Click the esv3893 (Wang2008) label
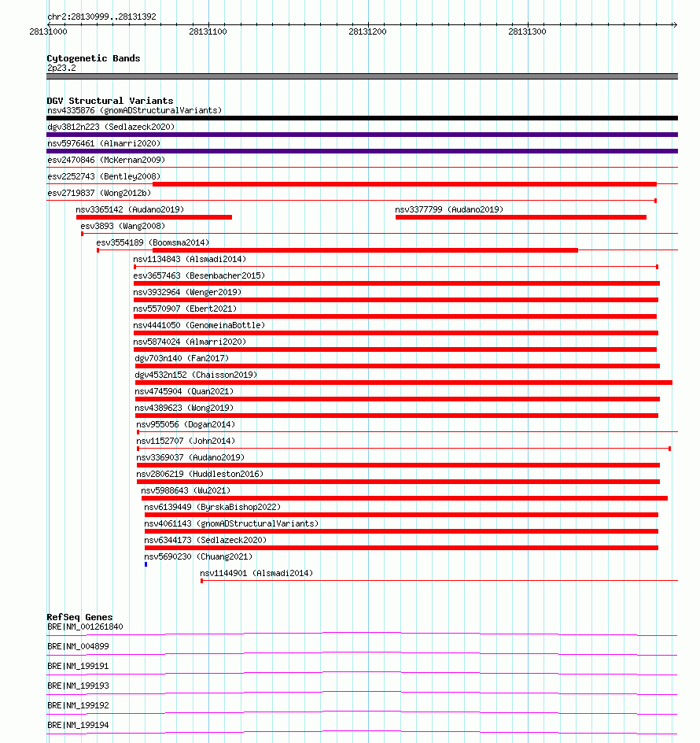Image resolution: width=700 pixels, height=743 pixels. [x=123, y=226]
